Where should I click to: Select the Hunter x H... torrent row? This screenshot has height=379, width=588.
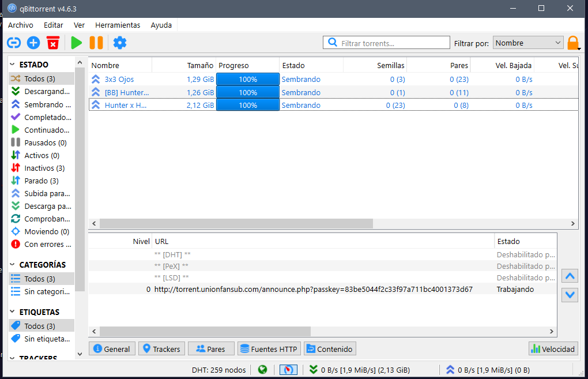point(333,105)
